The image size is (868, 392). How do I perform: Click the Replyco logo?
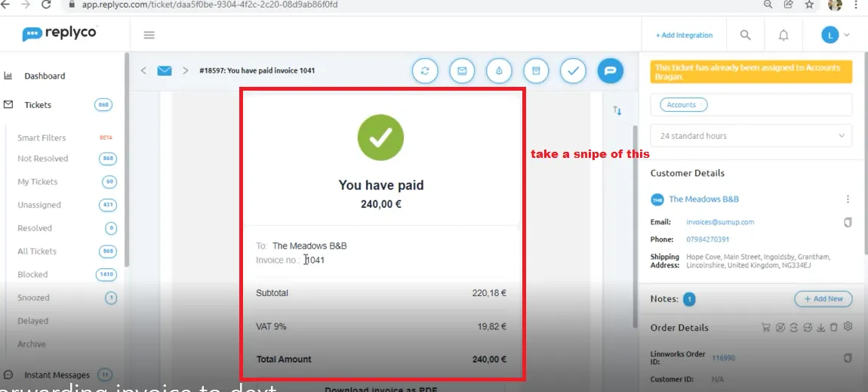[x=59, y=33]
